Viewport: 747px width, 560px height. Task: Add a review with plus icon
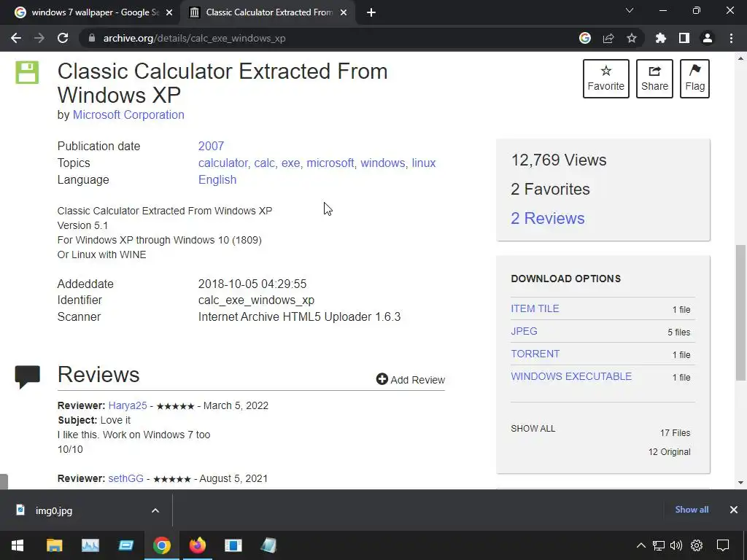[410, 379]
